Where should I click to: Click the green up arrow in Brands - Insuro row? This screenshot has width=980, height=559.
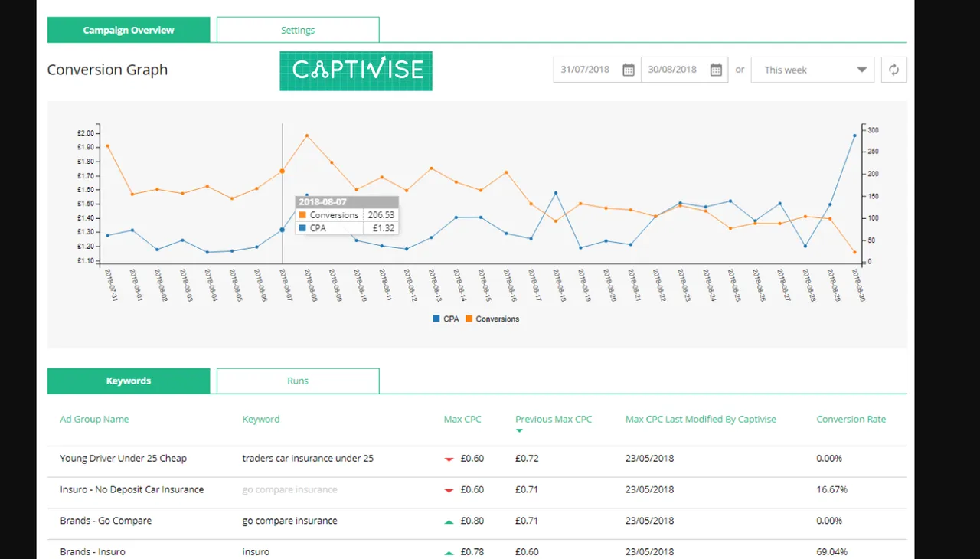(x=449, y=553)
